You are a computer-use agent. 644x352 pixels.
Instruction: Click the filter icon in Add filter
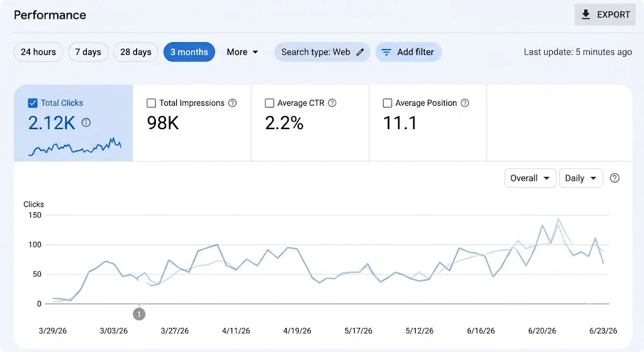(386, 52)
